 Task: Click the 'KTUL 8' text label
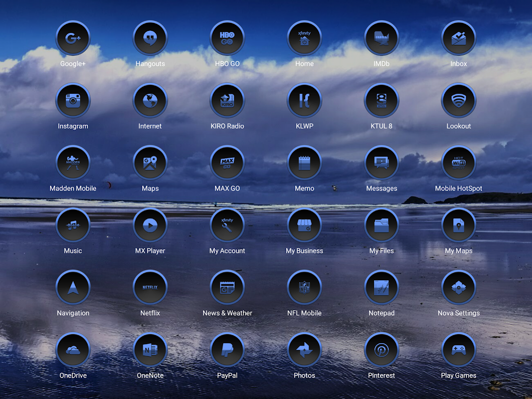click(381, 126)
